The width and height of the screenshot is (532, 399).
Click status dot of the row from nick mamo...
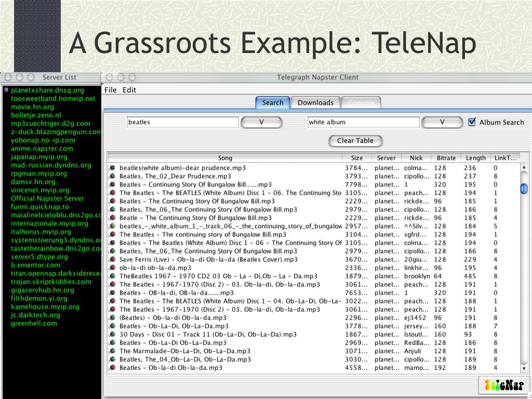click(x=112, y=367)
